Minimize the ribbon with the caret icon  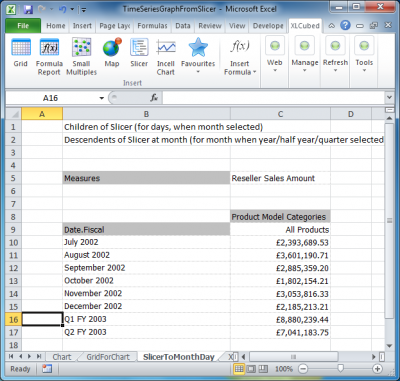tap(331, 26)
